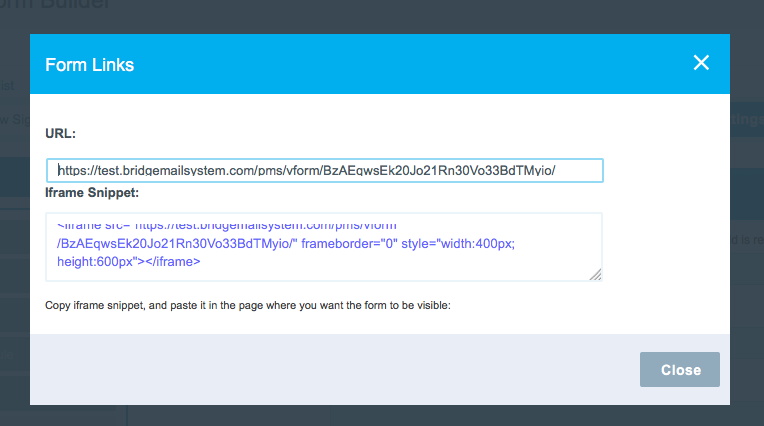Close the Form Links dialog with X
Image resolution: width=764 pixels, height=426 pixels.
coord(701,62)
